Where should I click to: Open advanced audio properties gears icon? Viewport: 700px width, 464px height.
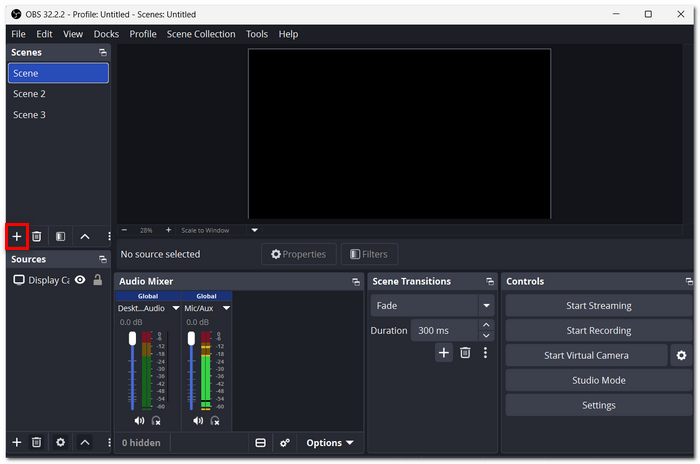pyautogui.click(x=284, y=443)
